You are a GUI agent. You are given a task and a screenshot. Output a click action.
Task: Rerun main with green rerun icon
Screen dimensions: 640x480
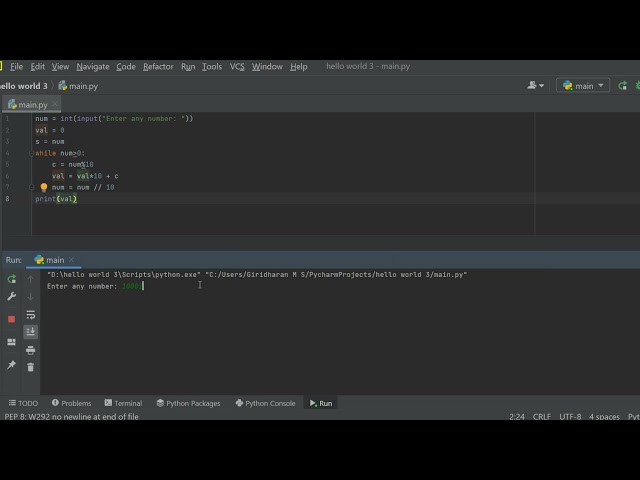(11, 279)
